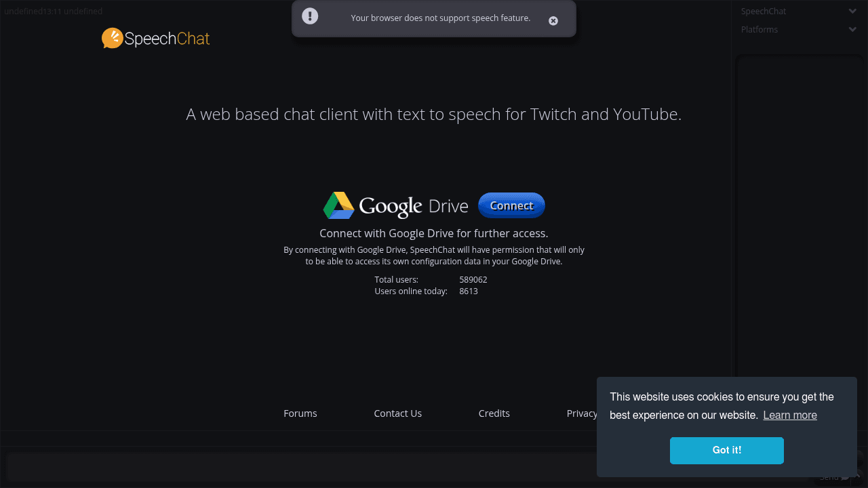Click the upward chevron beside the Send button
The height and width of the screenshot is (488, 868).
pos(858,476)
